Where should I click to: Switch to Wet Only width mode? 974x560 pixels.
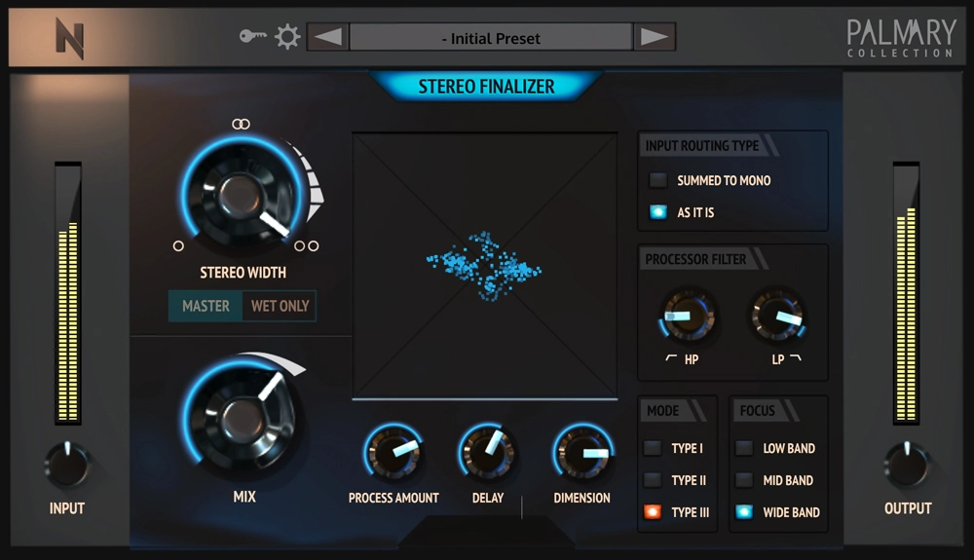coord(280,306)
